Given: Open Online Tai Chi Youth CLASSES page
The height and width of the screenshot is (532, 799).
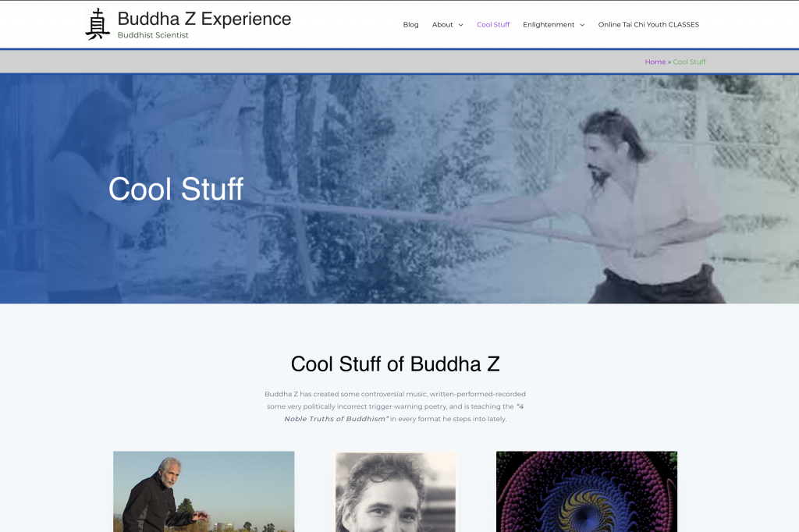Looking at the screenshot, I should tap(648, 24).
